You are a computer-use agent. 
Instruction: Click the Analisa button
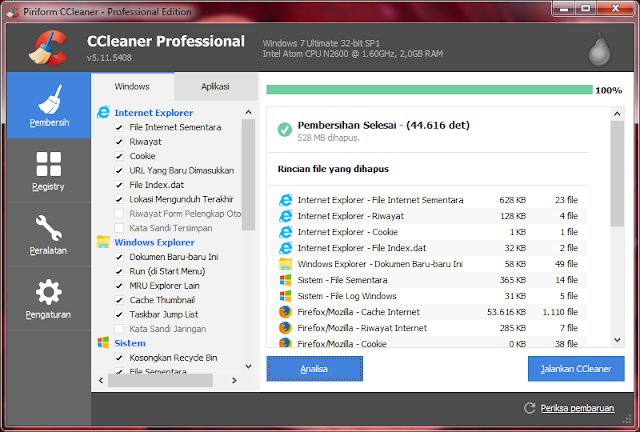pyautogui.click(x=314, y=369)
